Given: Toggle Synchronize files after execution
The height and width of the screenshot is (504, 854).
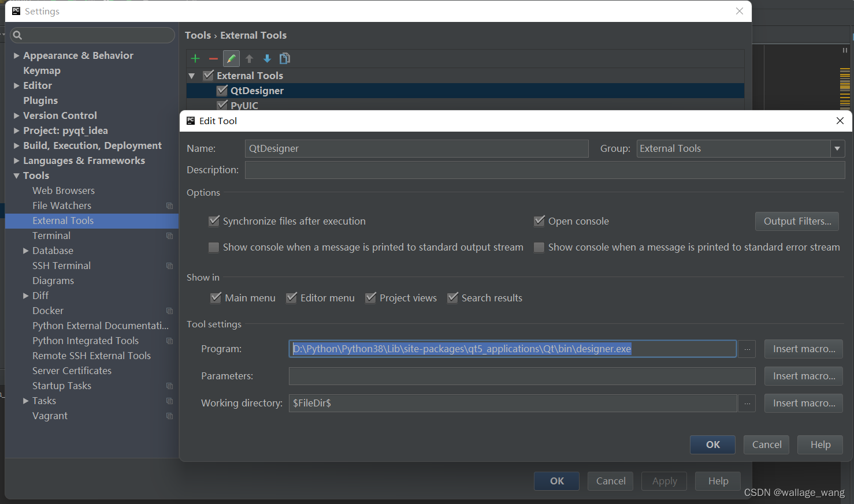Looking at the screenshot, I should click(214, 221).
